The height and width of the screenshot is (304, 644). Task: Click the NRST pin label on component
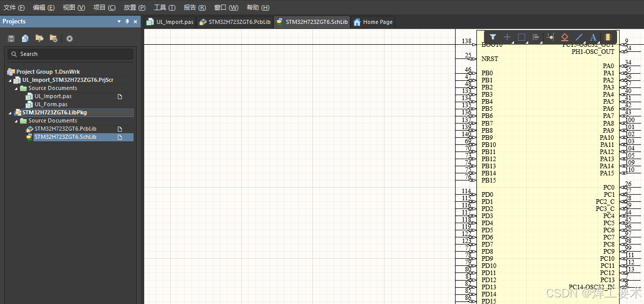(490, 59)
